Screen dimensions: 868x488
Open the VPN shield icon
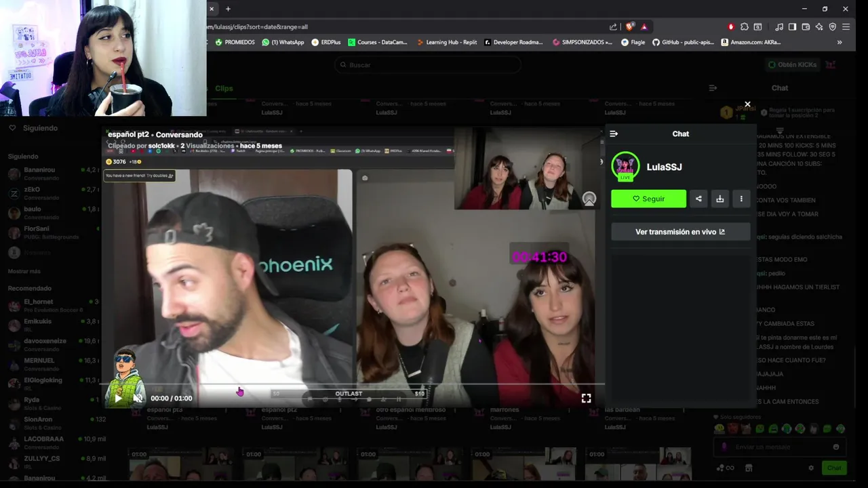833,26
